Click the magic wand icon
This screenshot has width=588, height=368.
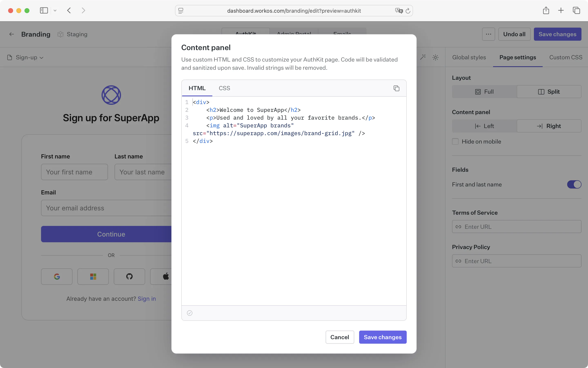click(423, 57)
